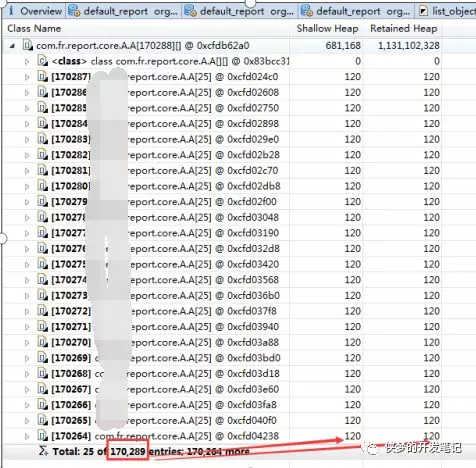Click the class icon in <class> row

(43, 61)
